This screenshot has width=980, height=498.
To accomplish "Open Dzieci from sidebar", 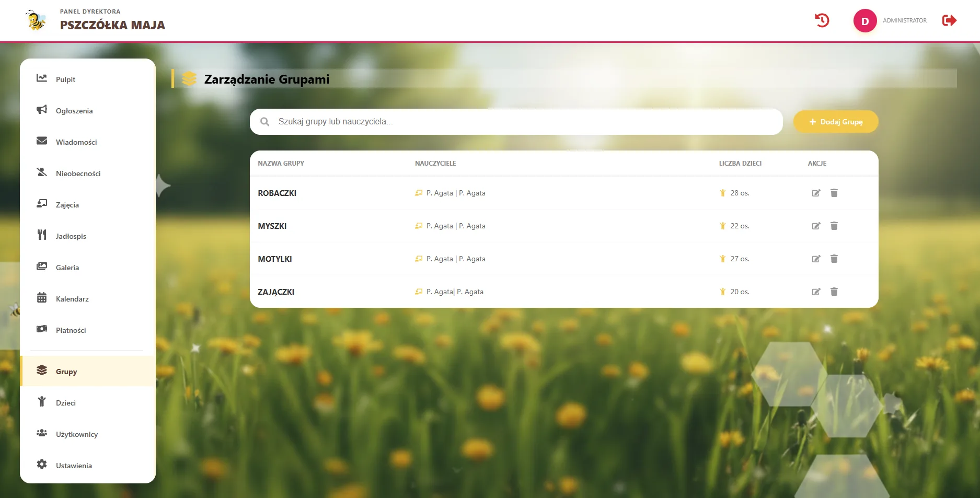I will click(88, 403).
